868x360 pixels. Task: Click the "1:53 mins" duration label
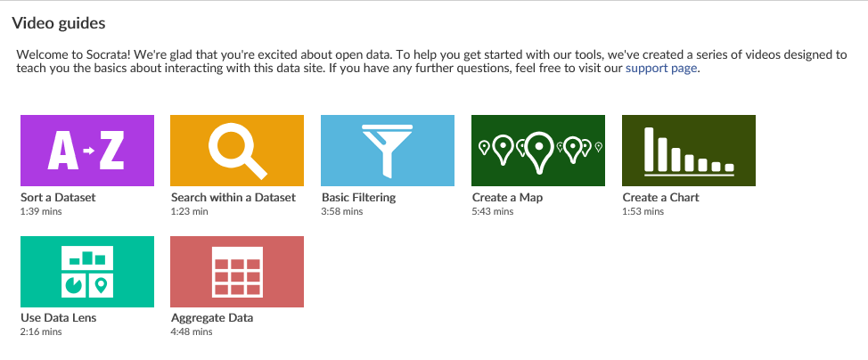[643, 211]
